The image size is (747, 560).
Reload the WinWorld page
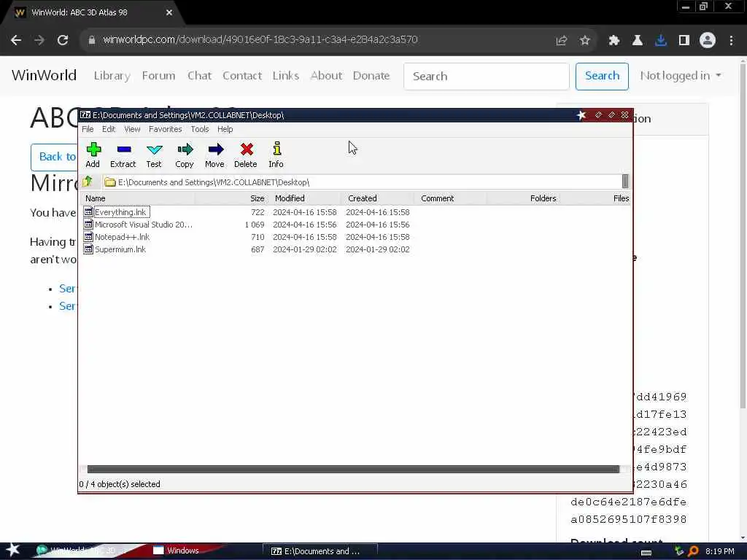[63, 40]
